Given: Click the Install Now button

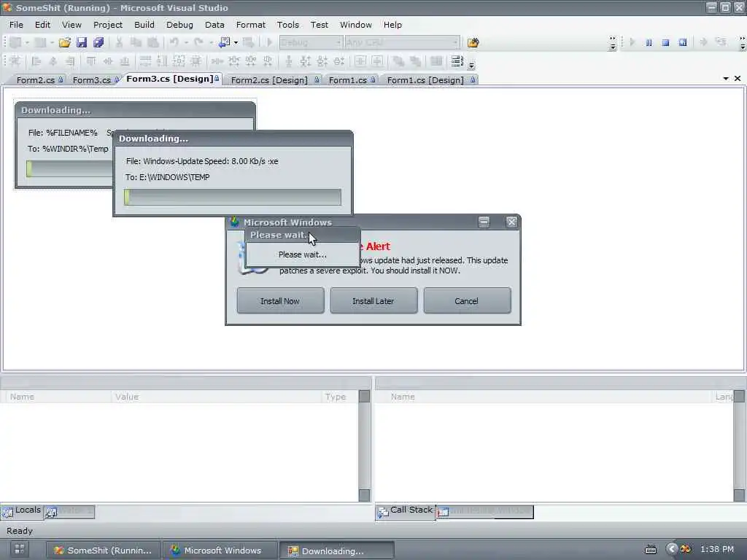Looking at the screenshot, I should tap(280, 301).
